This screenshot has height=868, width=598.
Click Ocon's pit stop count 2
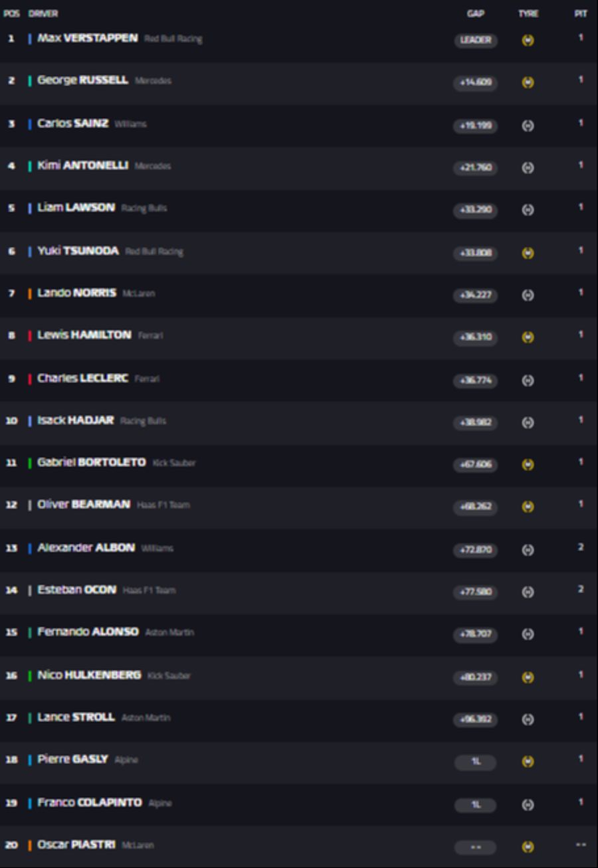point(581,590)
